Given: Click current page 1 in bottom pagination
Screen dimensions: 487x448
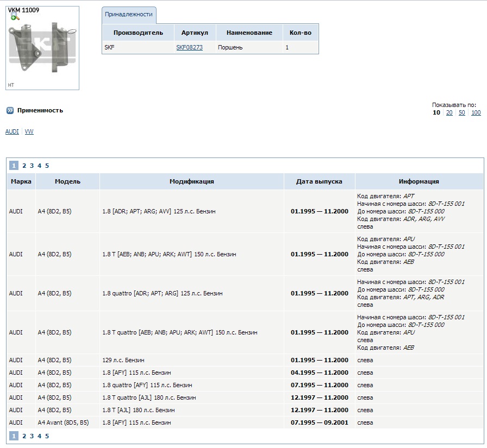Looking at the screenshot, I should click(14, 436).
